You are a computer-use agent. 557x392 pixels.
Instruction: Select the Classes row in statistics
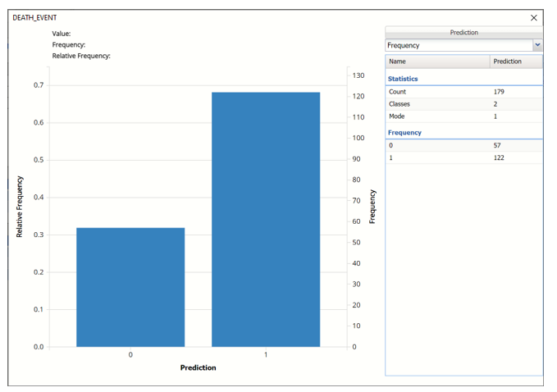point(463,104)
